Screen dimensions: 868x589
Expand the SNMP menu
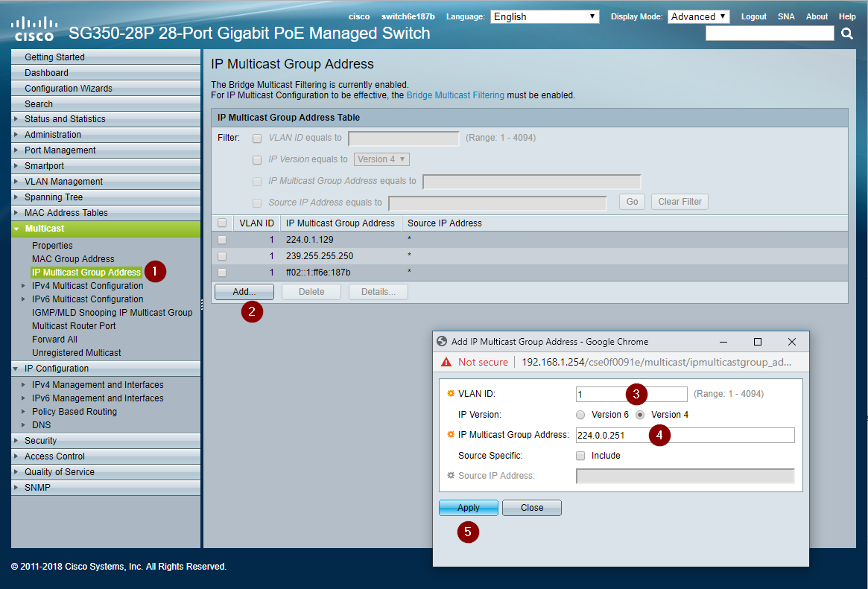tap(106, 487)
